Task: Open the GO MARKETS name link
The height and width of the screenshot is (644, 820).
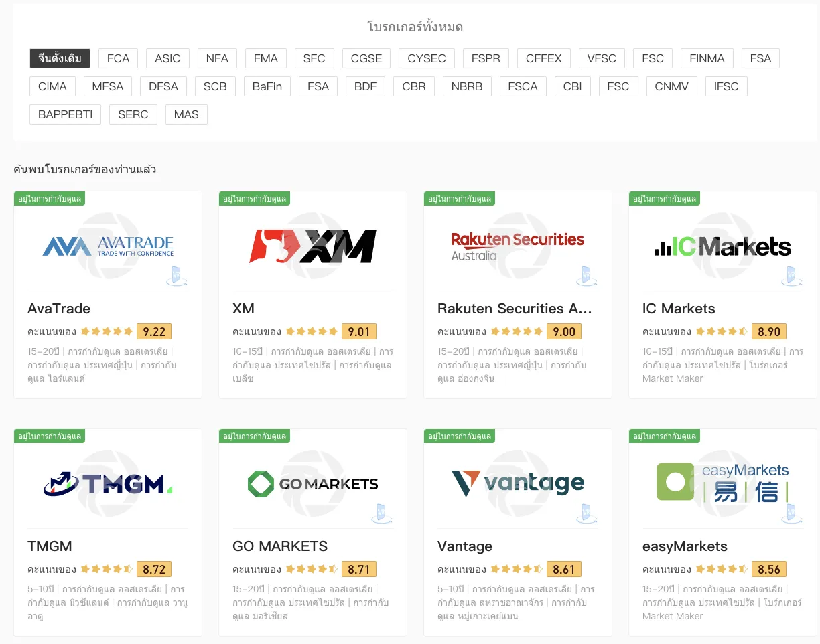Action: point(280,546)
